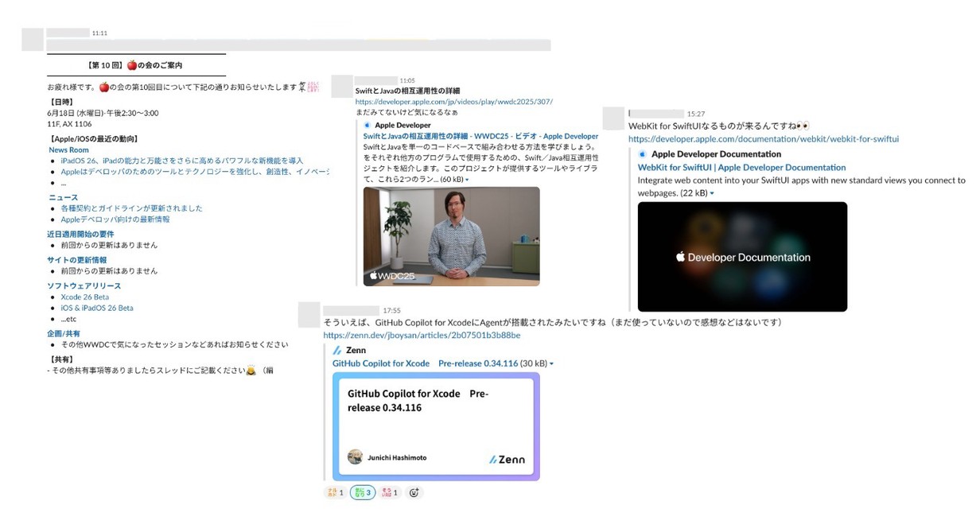Click the 11:11 message timestamp
980x528 pixels.
click(x=99, y=33)
